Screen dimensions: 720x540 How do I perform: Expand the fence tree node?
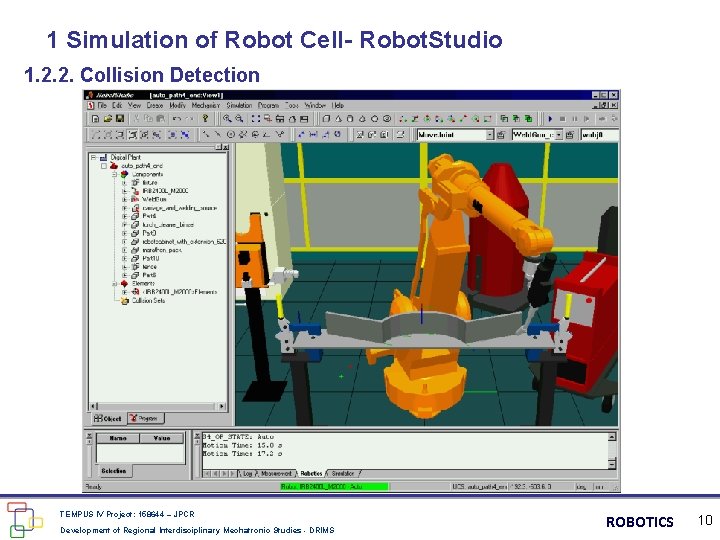click(x=124, y=267)
